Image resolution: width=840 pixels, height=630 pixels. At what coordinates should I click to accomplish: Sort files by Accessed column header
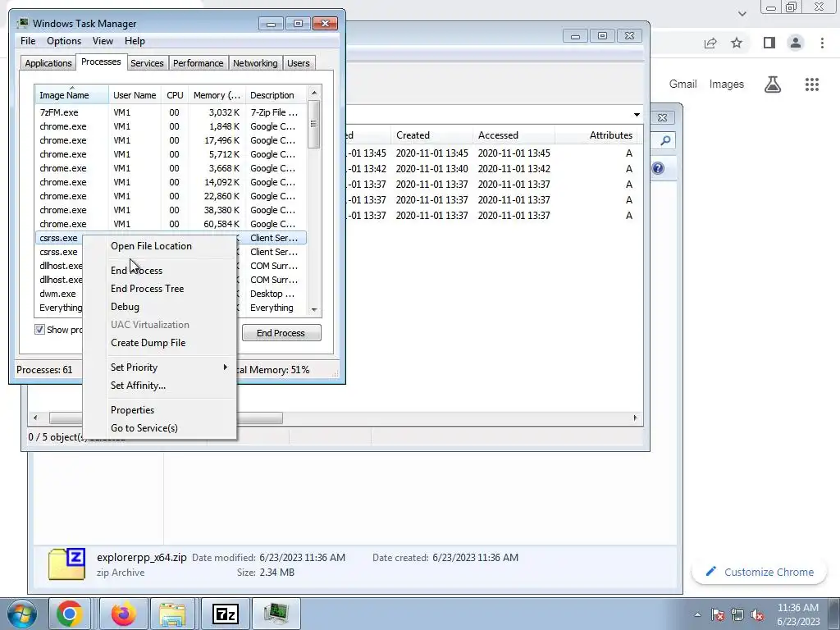click(x=514, y=135)
